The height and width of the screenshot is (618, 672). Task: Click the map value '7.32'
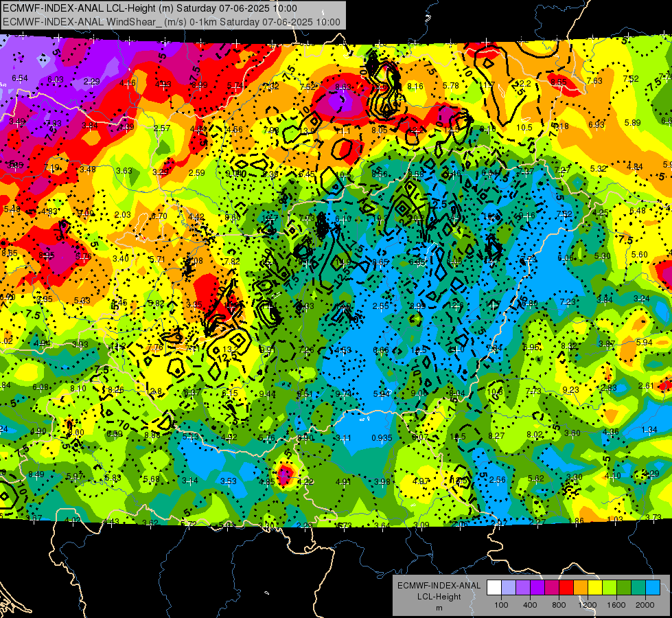[x=271, y=87]
